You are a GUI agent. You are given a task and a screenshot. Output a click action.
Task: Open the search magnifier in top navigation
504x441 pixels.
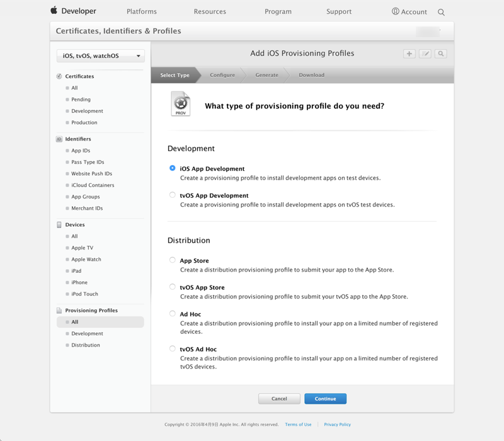coord(441,12)
